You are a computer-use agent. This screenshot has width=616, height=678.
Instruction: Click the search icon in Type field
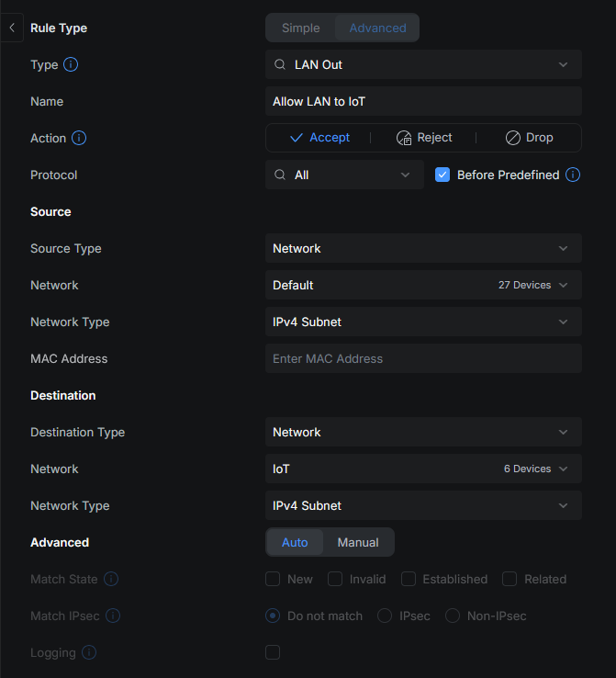(280, 64)
